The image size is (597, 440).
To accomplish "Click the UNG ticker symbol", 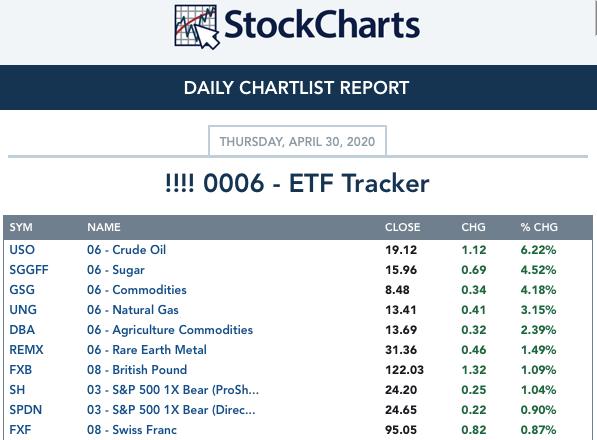I will click(x=23, y=310).
